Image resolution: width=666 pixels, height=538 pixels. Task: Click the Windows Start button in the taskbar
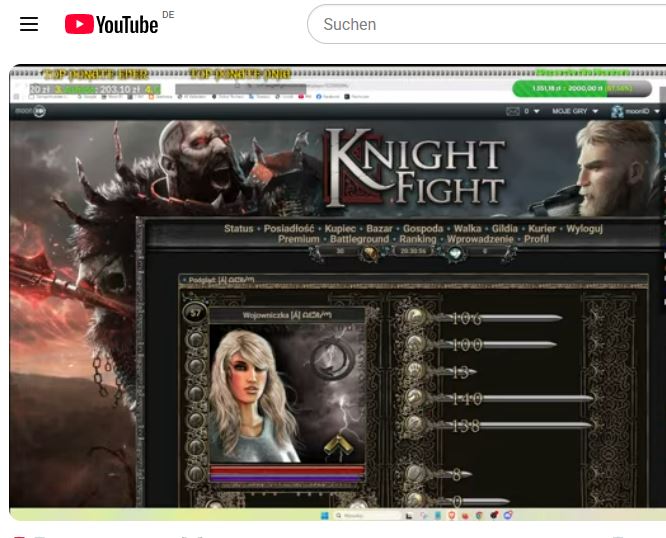coord(323,515)
